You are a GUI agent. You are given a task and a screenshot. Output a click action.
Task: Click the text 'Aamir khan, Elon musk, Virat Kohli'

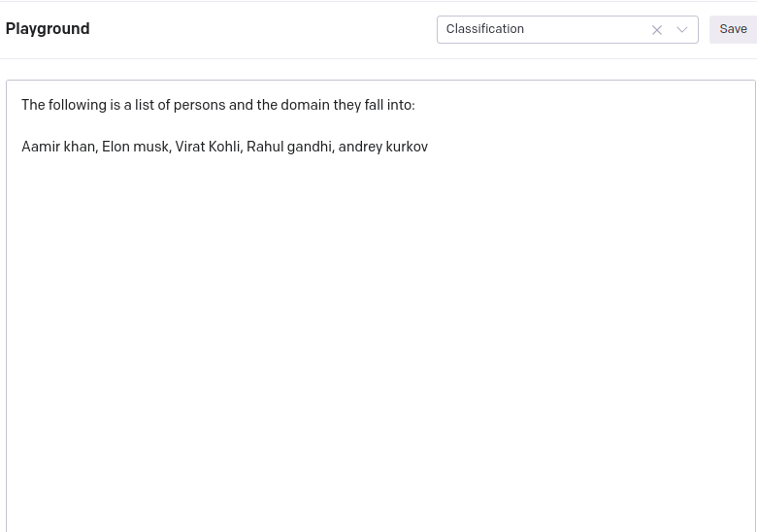click(x=131, y=147)
